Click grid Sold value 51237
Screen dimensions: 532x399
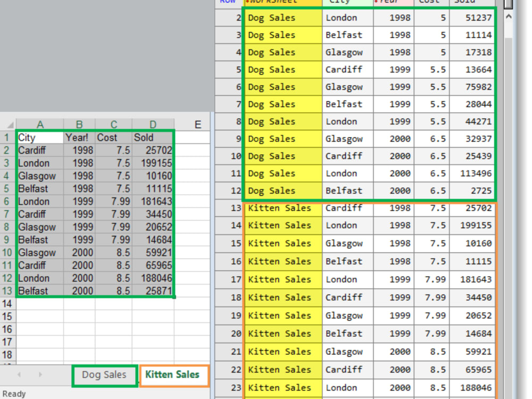coord(471,18)
